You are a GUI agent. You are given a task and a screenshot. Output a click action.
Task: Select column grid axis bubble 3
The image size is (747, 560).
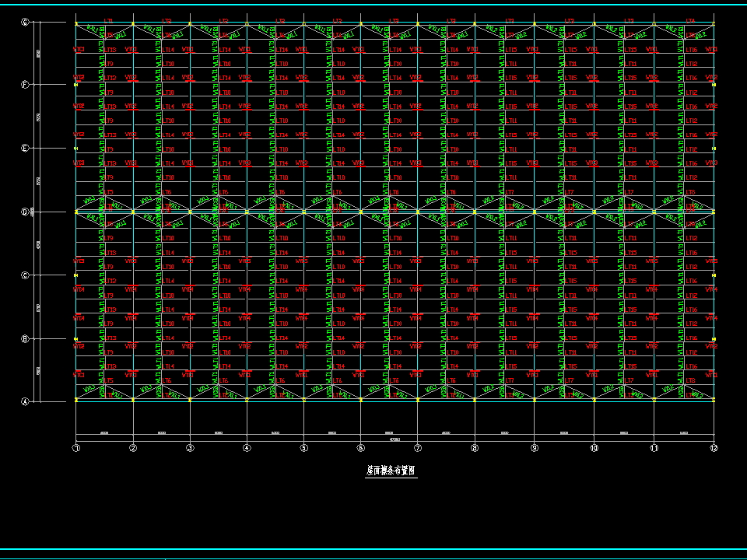coord(190,448)
